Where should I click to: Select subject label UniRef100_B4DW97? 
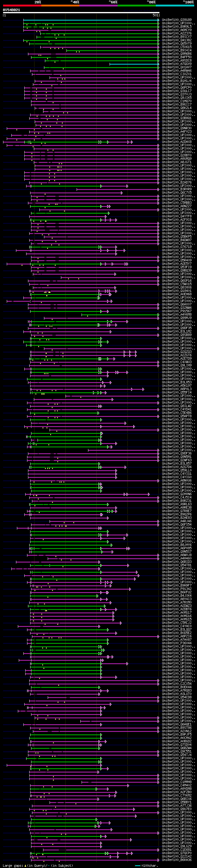(x=176, y=240)
